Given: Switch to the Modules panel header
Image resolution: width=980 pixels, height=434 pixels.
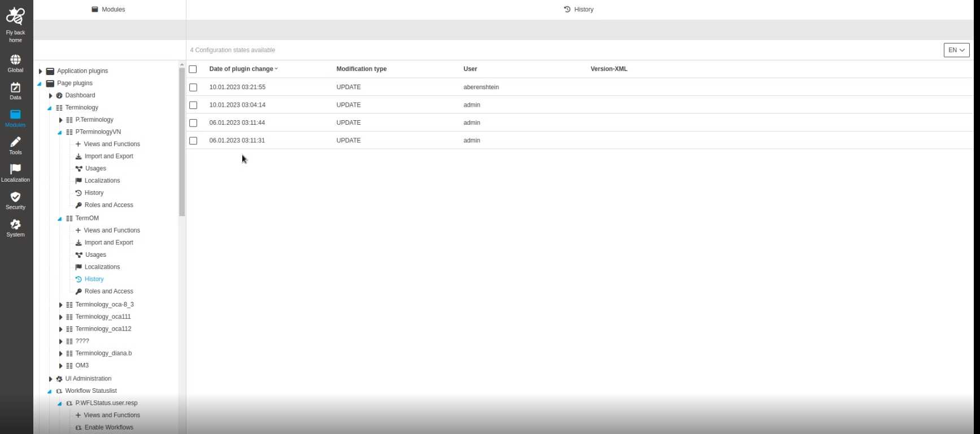Looking at the screenshot, I should click(x=108, y=10).
